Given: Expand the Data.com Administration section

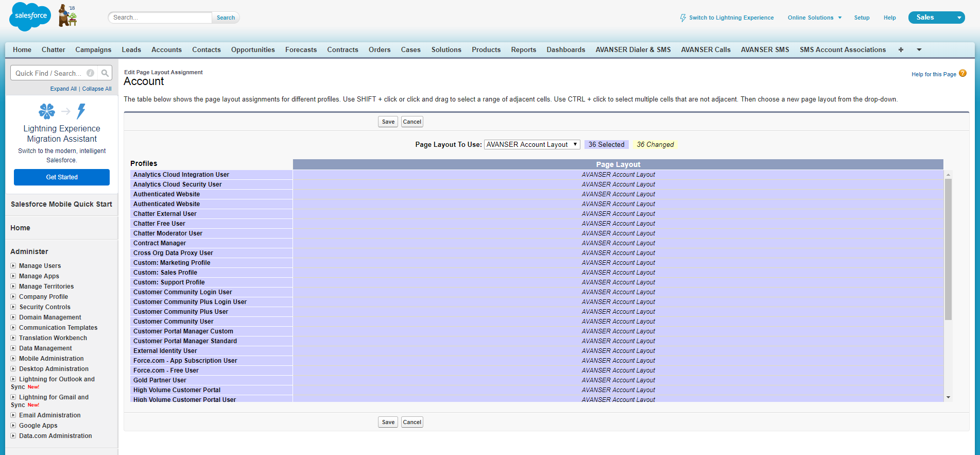Looking at the screenshot, I should coord(13,436).
